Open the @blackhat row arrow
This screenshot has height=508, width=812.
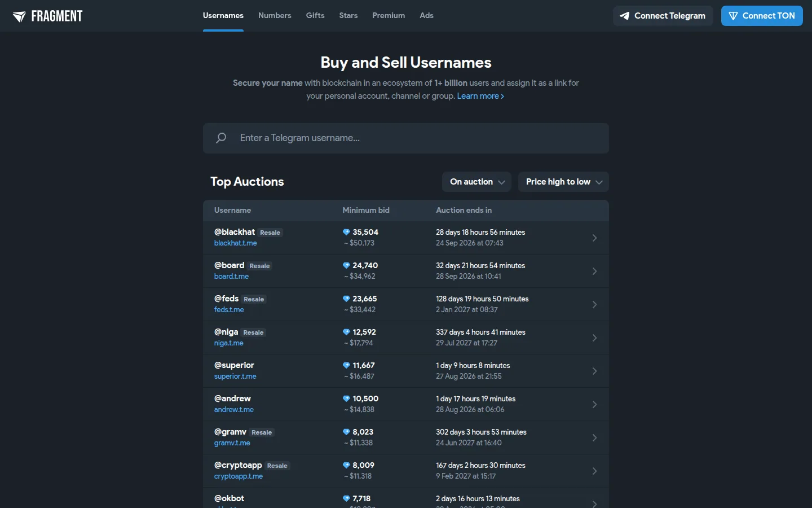(594, 238)
